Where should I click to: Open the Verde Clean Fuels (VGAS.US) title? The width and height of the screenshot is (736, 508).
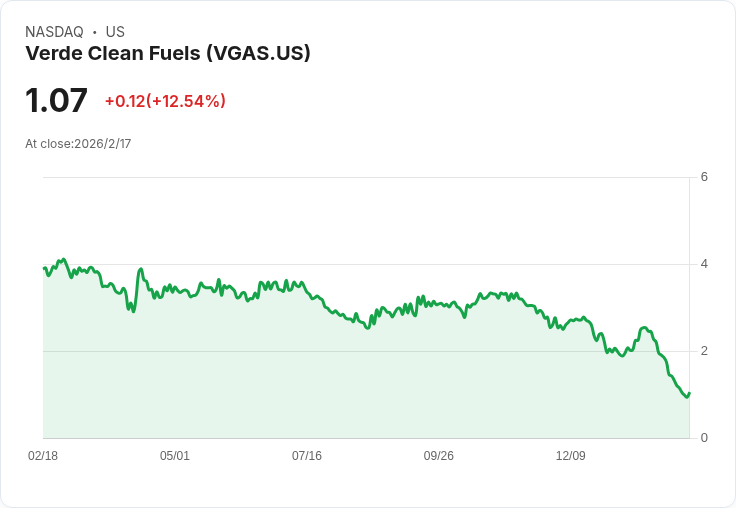168,54
